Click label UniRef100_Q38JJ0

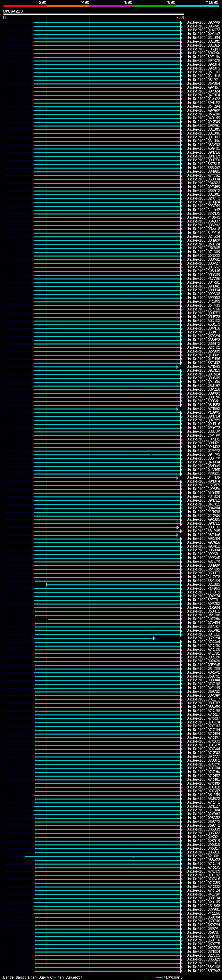coord(203,432)
